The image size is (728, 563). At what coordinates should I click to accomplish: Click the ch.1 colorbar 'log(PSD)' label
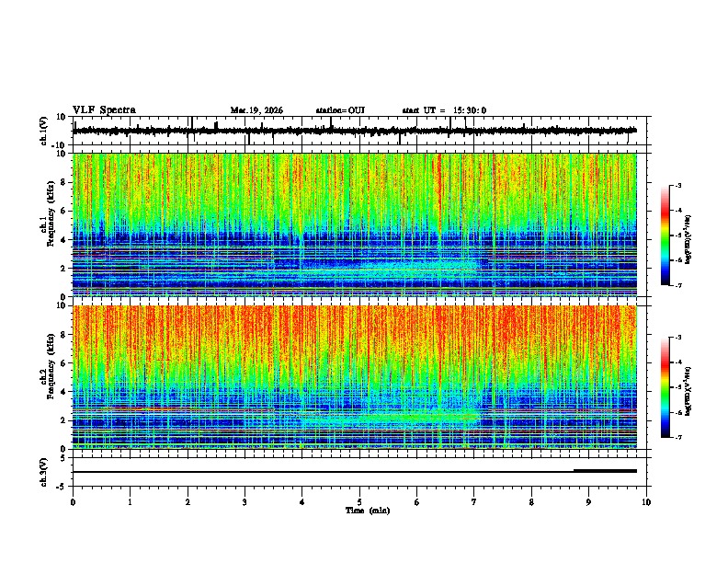click(688, 240)
